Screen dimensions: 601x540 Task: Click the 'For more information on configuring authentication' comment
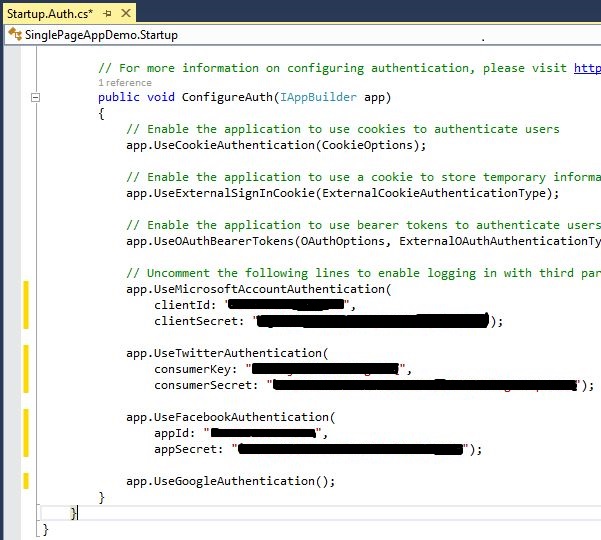332,68
